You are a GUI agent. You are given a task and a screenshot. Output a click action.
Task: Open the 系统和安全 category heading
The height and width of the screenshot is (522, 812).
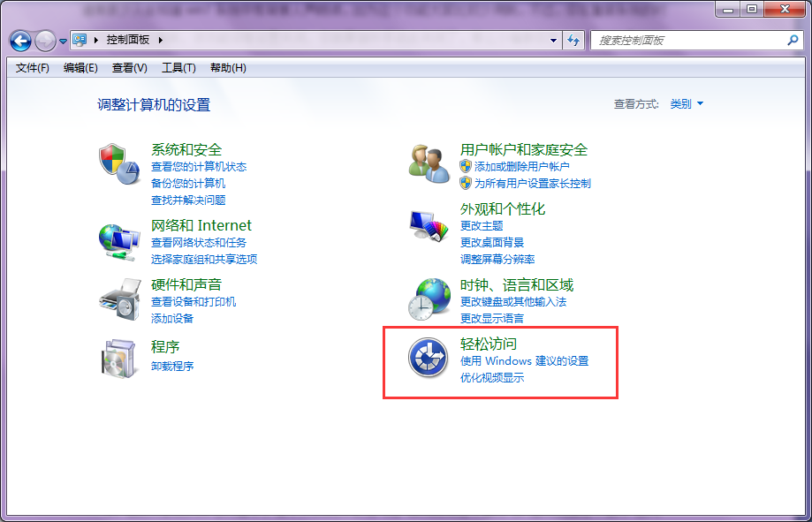pos(186,149)
